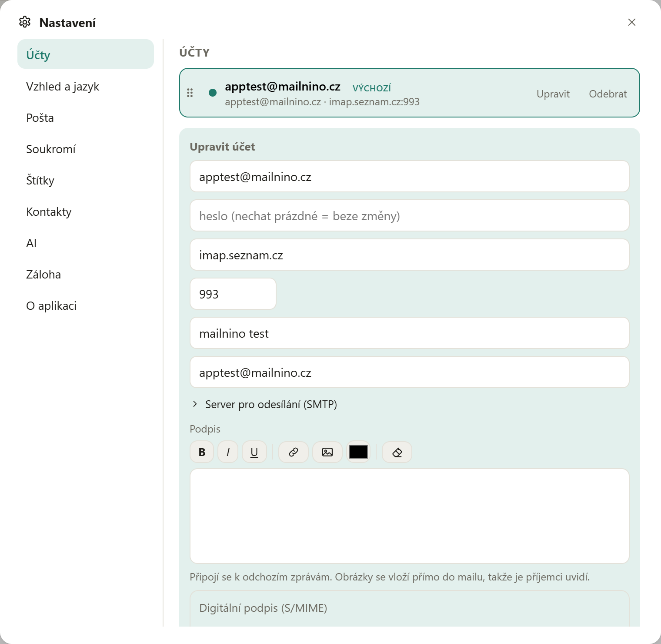Insert a link into signature

pyautogui.click(x=294, y=452)
